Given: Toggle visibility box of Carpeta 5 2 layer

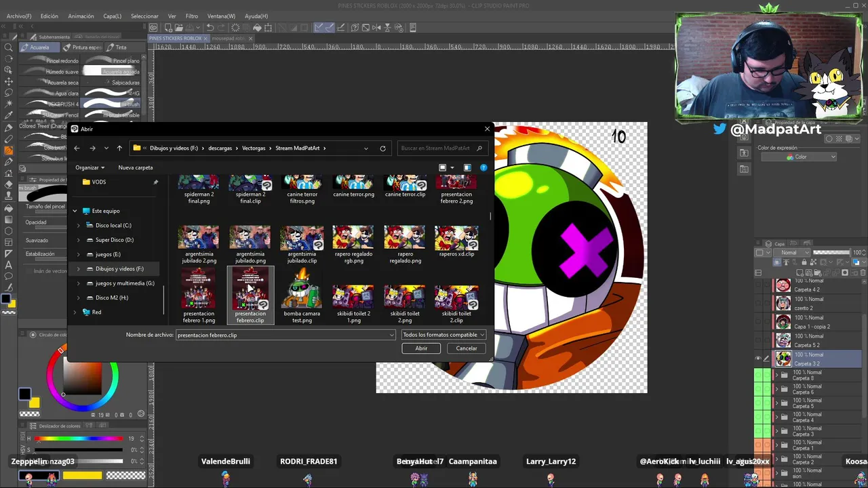Looking at the screenshot, I should tap(758, 340).
